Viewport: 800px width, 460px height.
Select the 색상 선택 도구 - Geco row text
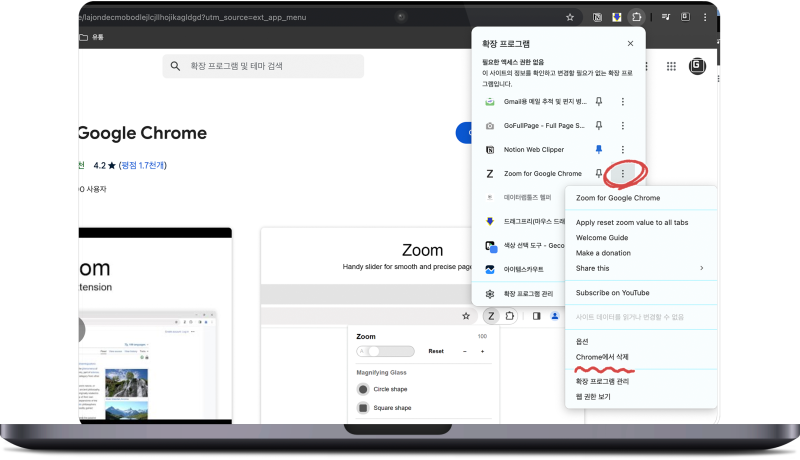[x=534, y=245]
